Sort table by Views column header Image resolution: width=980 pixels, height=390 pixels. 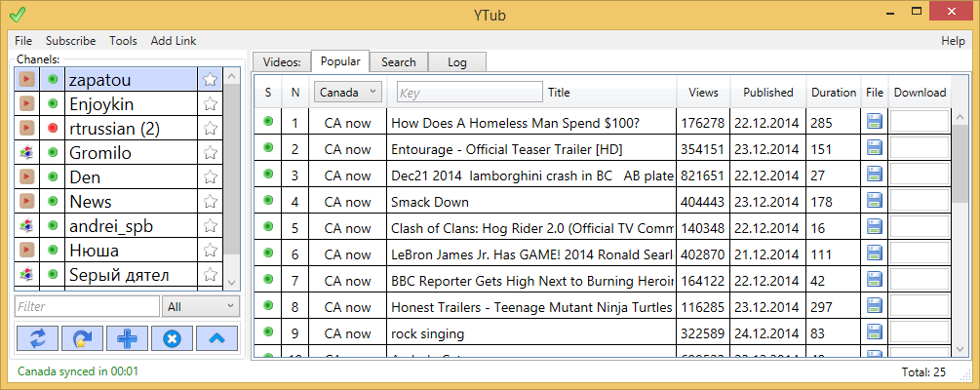click(703, 92)
